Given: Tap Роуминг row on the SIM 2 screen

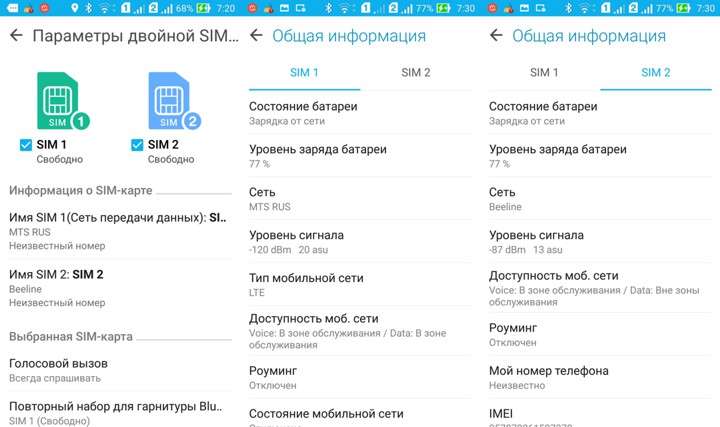Looking at the screenshot, I should point(600,335).
